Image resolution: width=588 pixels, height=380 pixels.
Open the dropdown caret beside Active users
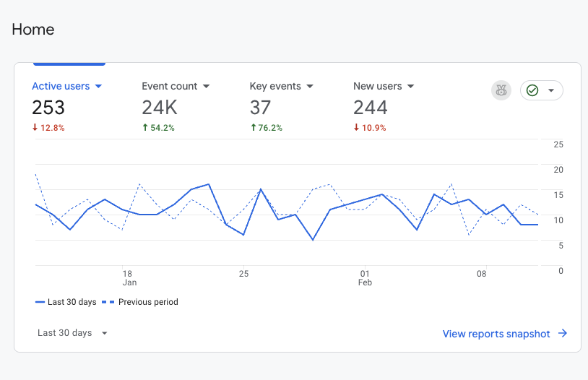(x=99, y=87)
